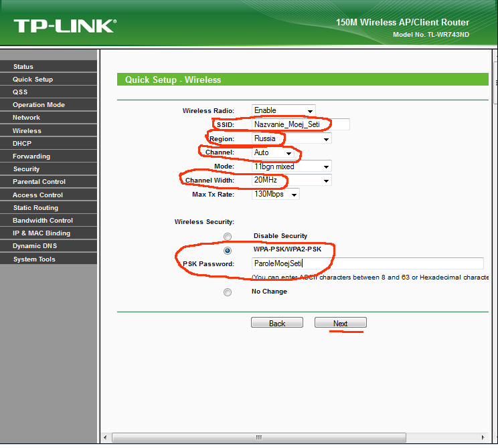Open the Security menu item
The height and width of the screenshot is (448, 498).
tap(49, 169)
